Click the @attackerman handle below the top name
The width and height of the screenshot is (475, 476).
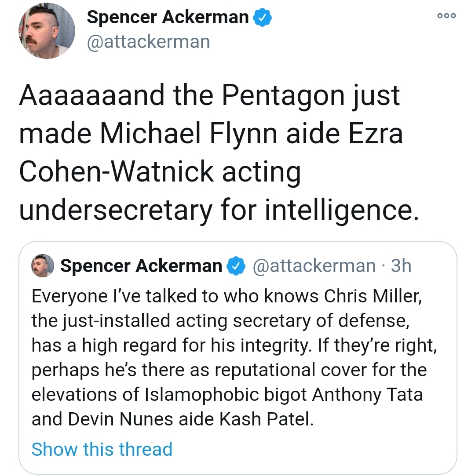pos(149,42)
